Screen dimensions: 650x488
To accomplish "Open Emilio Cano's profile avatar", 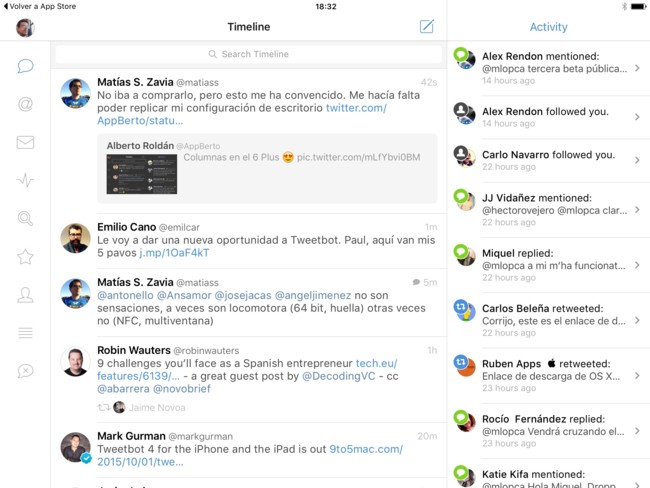I will coord(75,238).
